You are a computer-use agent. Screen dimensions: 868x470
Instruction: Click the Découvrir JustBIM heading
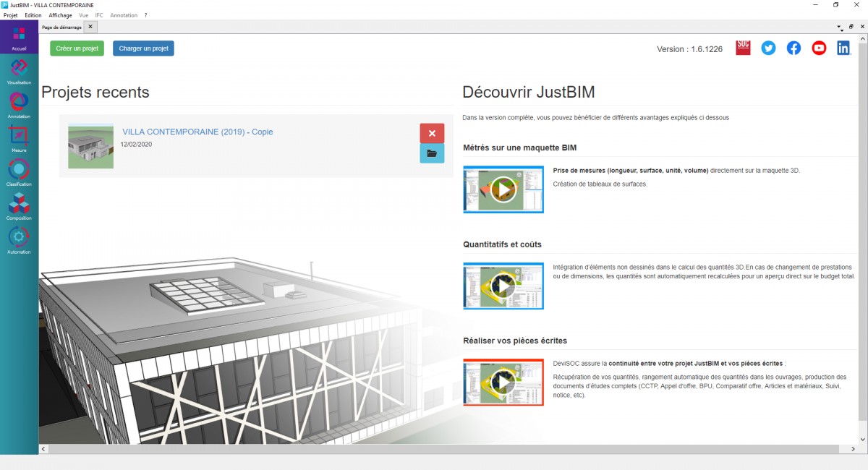click(529, 92)
